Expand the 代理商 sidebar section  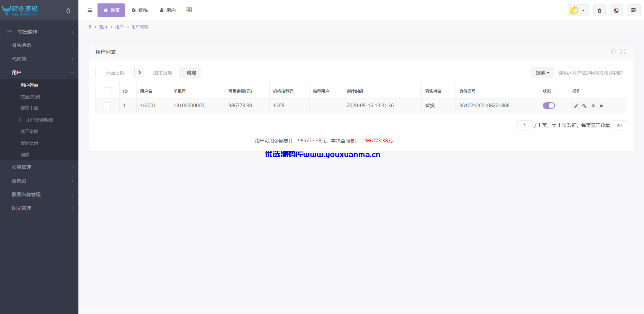tap(39, 59)
